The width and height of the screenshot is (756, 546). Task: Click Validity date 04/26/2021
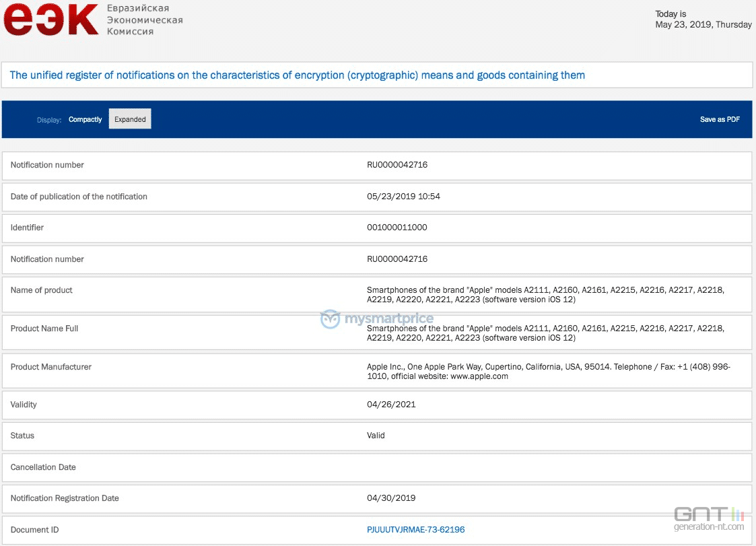click(391, 405)
